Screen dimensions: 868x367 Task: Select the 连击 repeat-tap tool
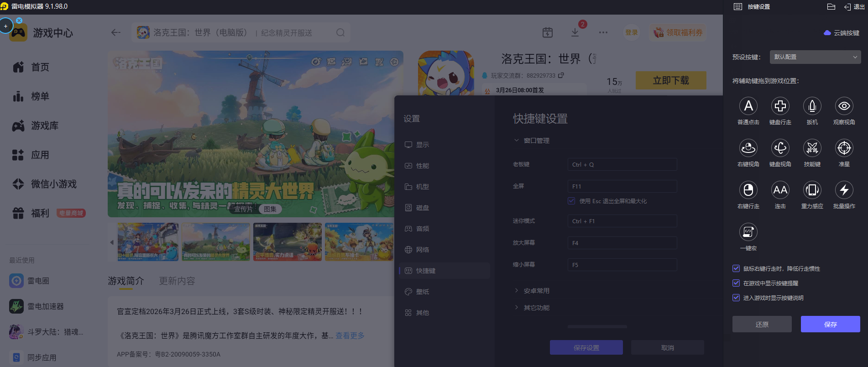point(780,190)
